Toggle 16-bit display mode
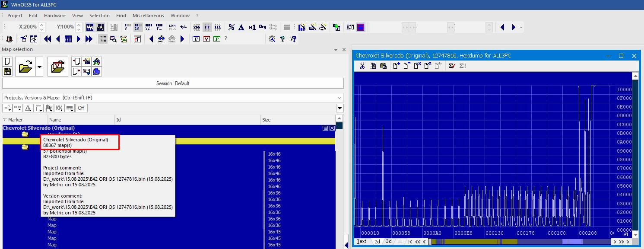 click(138, 27)
